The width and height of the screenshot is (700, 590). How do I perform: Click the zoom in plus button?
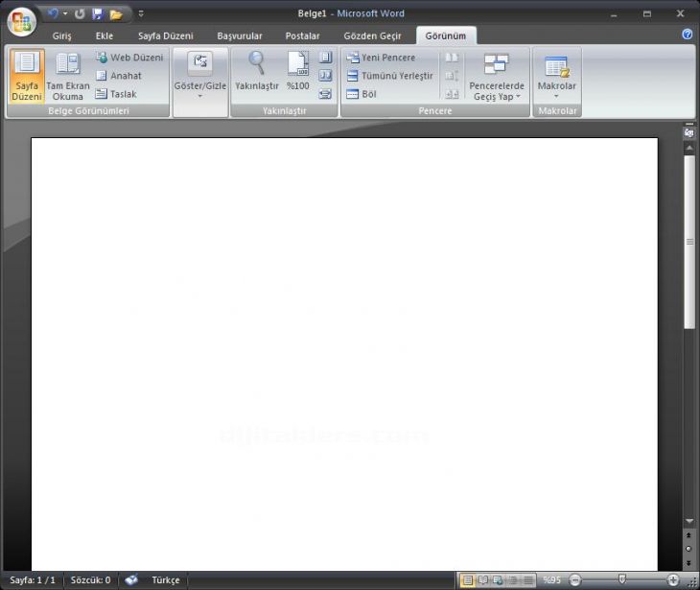[673, 580]
